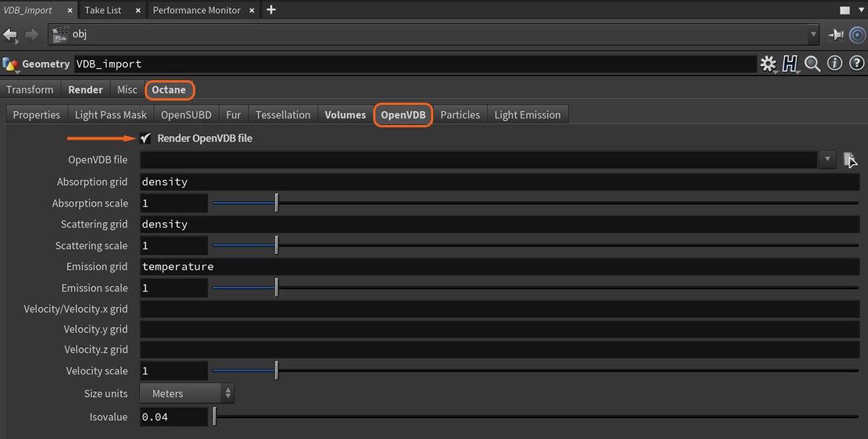Viewport: 868px width, 439px height.
Task: Click the magnifier search parameters icon
Action: (812, 64)
